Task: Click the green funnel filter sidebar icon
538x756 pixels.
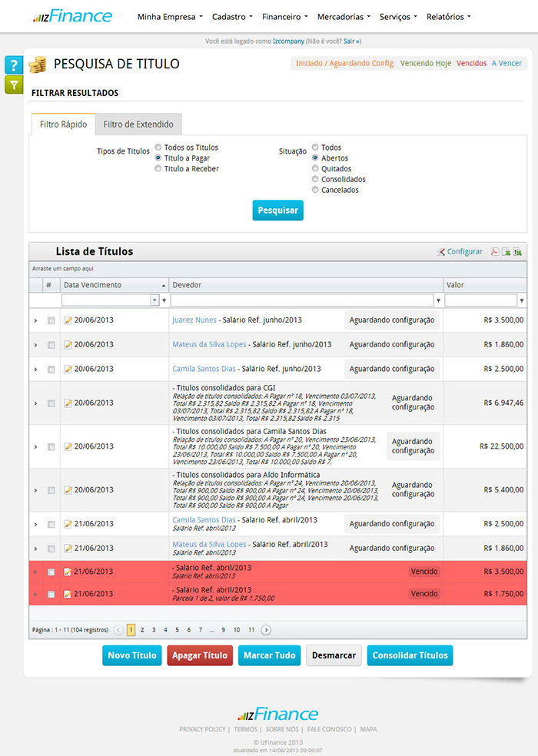Action: click(14, 85)
